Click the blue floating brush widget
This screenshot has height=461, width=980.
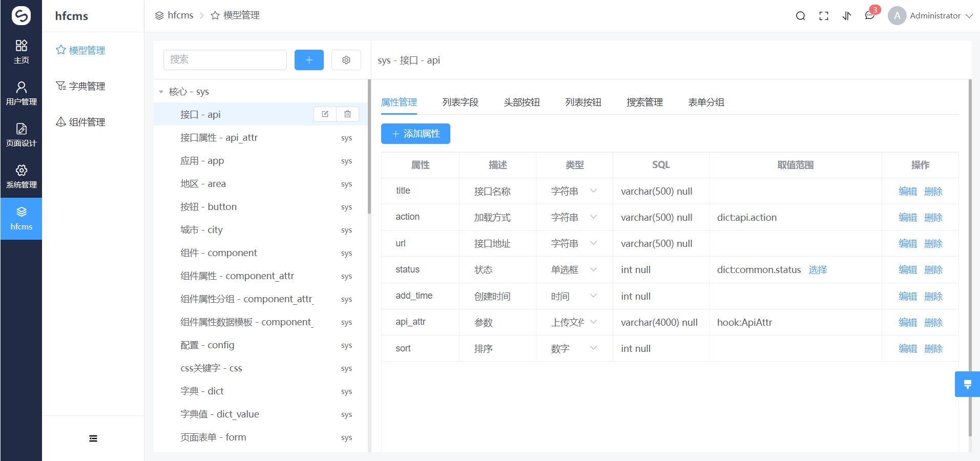pos(967,384)
